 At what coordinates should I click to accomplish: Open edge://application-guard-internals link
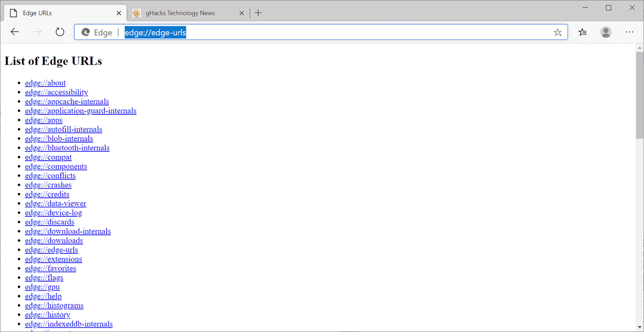pos(81,110)
